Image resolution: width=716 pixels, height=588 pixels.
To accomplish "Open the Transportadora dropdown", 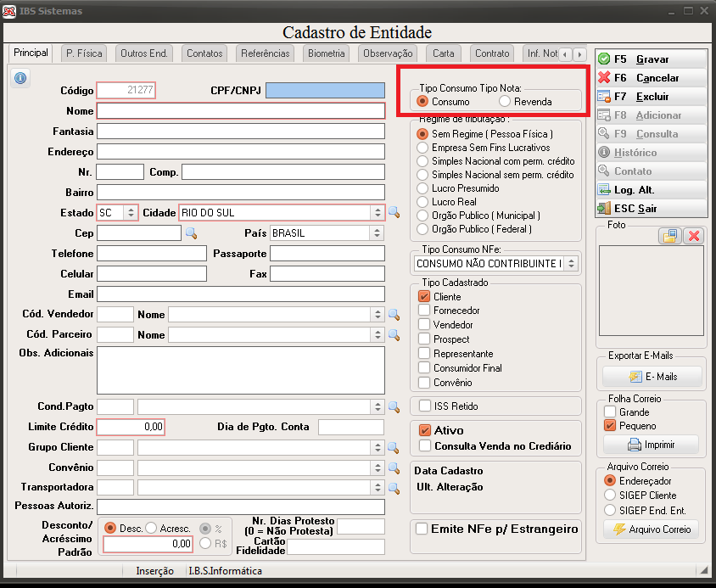I will click(x=378, y=488).
